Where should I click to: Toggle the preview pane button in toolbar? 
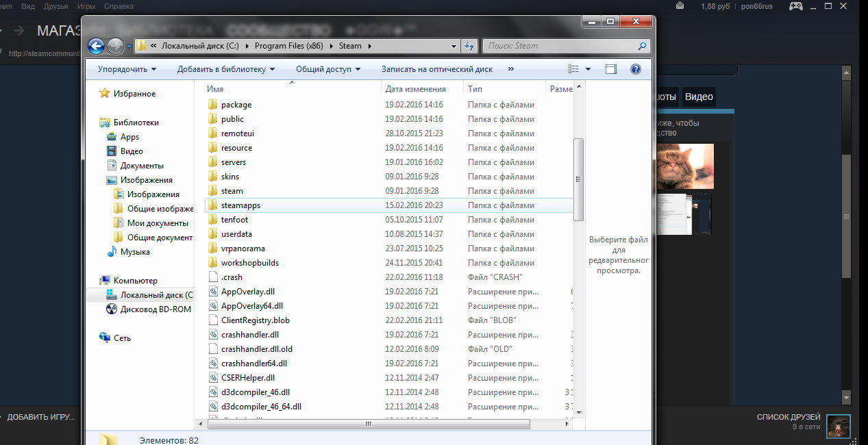coord(611,69)
